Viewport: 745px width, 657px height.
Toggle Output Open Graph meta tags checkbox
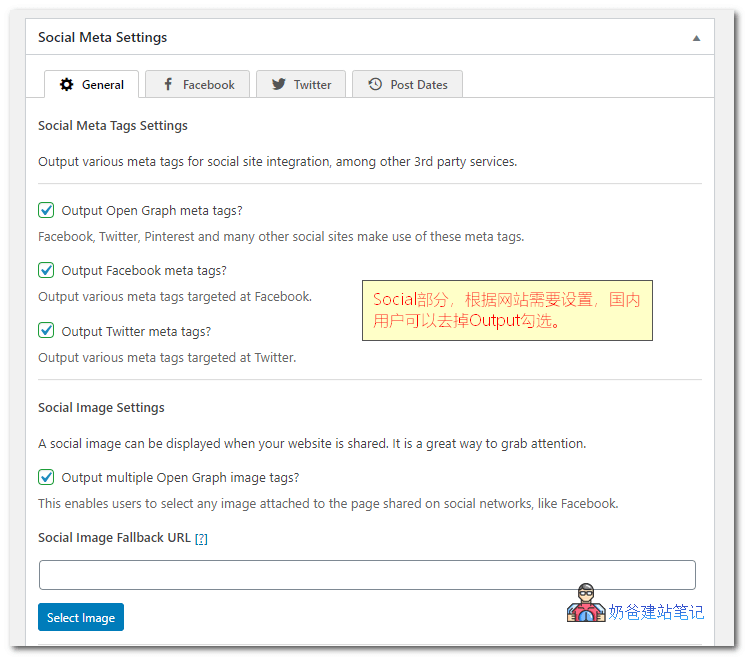point(46,210)
